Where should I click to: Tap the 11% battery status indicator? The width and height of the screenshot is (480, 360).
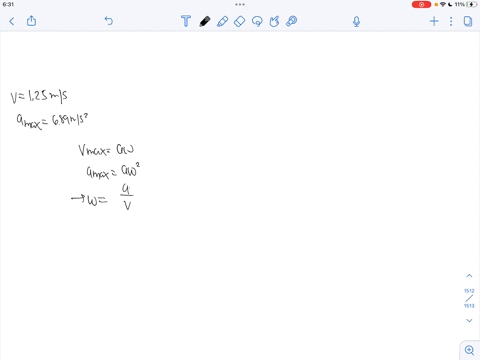(466, 5)
